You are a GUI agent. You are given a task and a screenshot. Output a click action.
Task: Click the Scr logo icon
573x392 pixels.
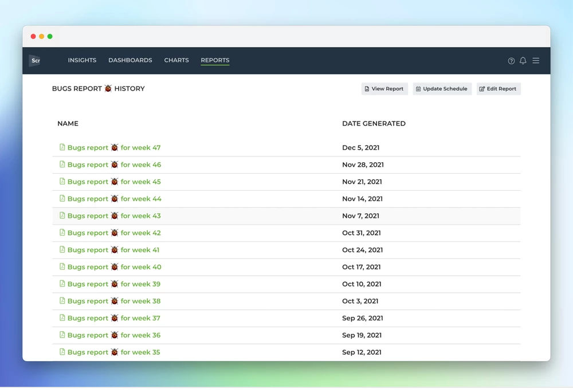(35, 60)
